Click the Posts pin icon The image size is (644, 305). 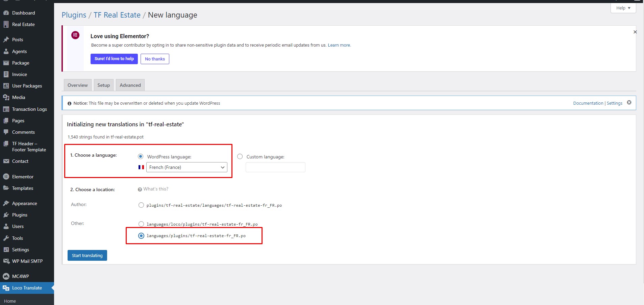tap(6, 40)
